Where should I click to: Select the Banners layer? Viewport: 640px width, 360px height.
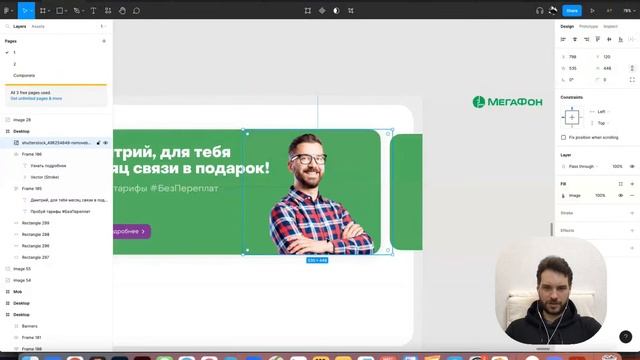[29, 326]
